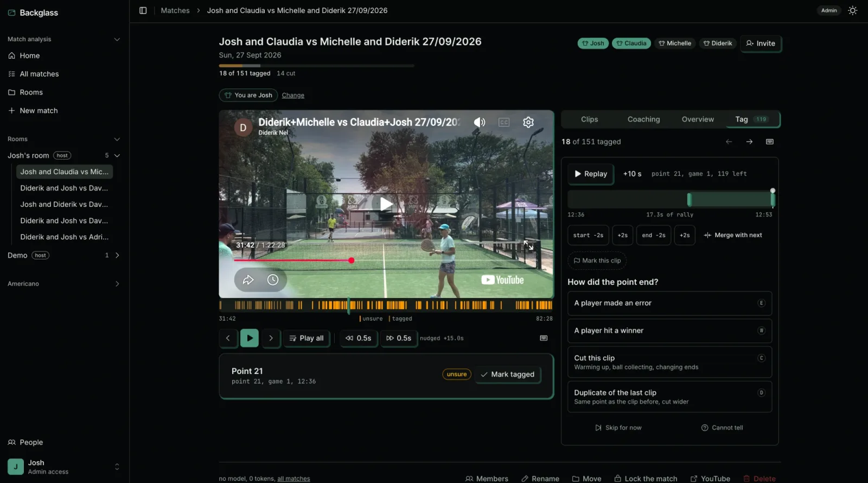Toggle Claudia player chip
Image resolution: width=868 pixels, height=483 pixels.
(x=631, y=43)
